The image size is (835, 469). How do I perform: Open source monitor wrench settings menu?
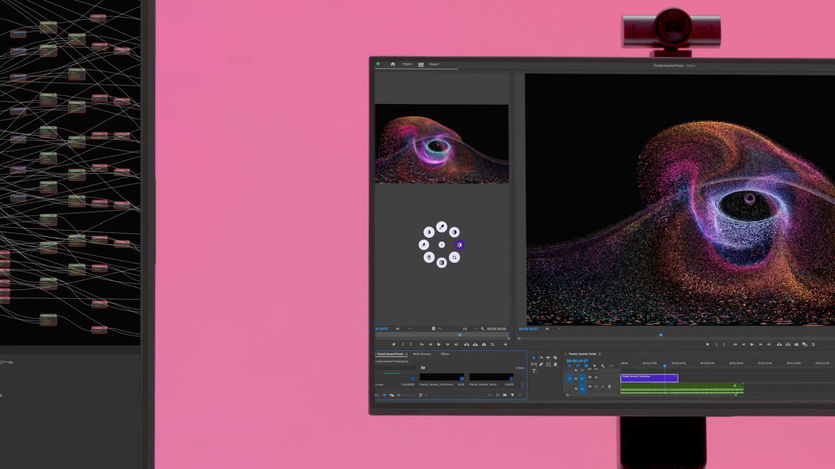pyautogui.click(x=482, y=328)
